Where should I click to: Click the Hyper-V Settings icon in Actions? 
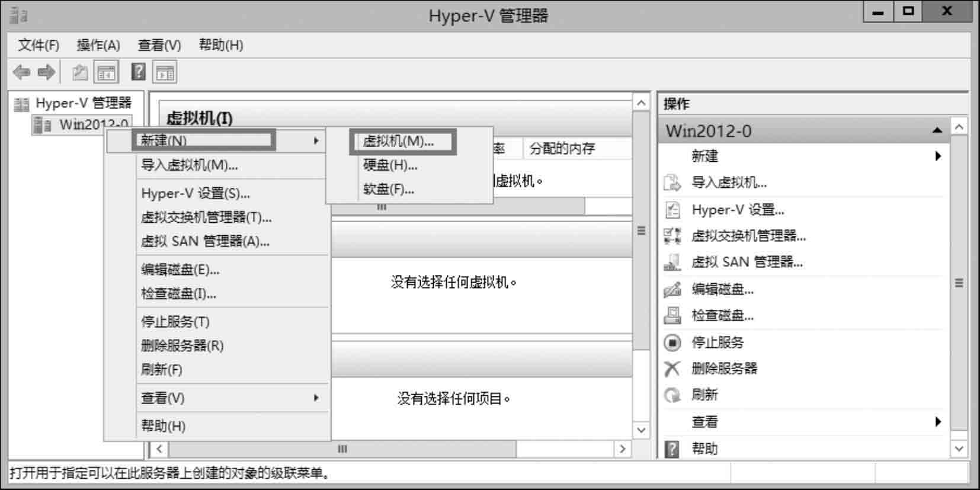672,210
